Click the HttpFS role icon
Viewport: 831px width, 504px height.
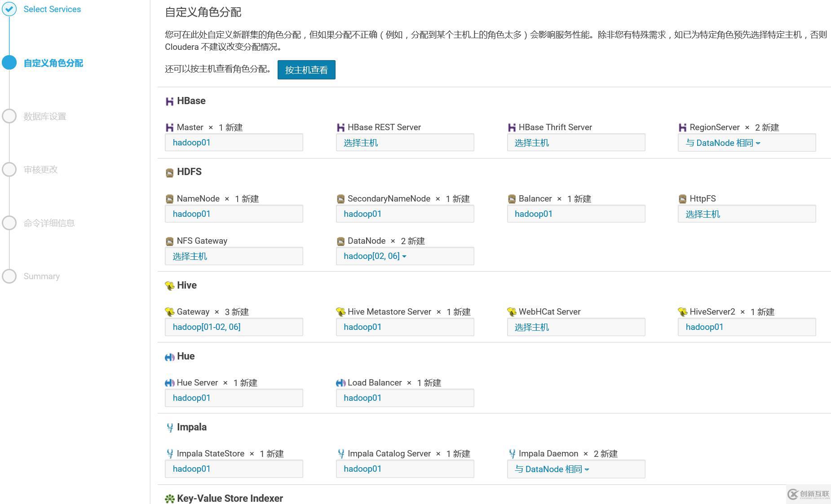(682, 199)
